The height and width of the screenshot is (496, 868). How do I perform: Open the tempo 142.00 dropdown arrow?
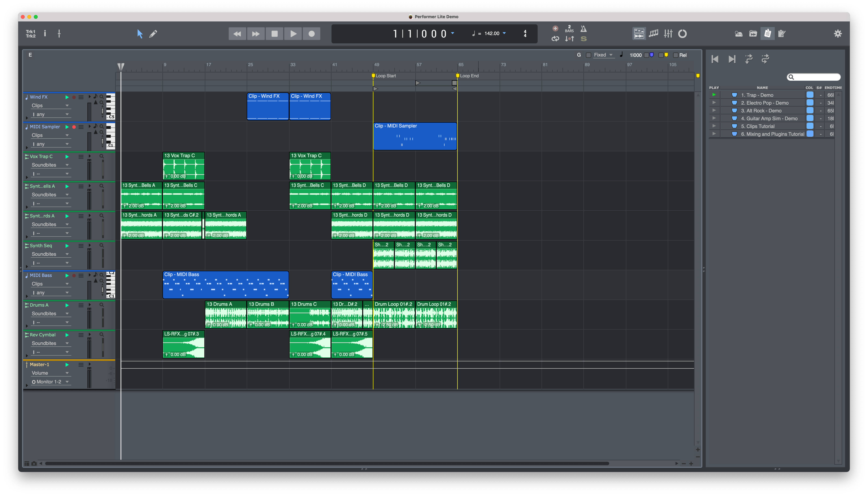coord(504,33)
